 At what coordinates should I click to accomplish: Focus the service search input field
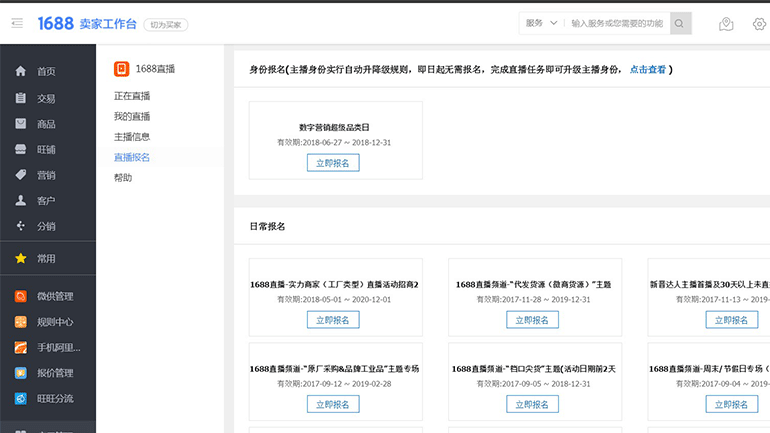pyautogui.click(x=618, y=23)
